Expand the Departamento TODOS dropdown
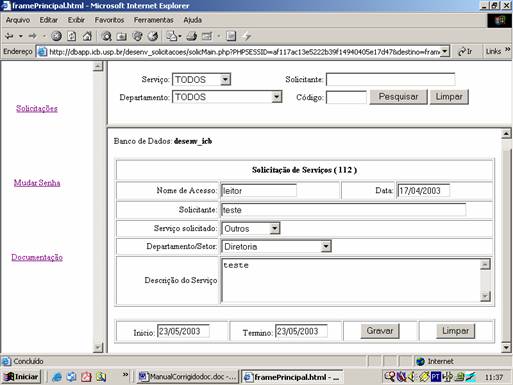Image resolution: width=513 pixels, height=385 pixels. tap(227, 97)
